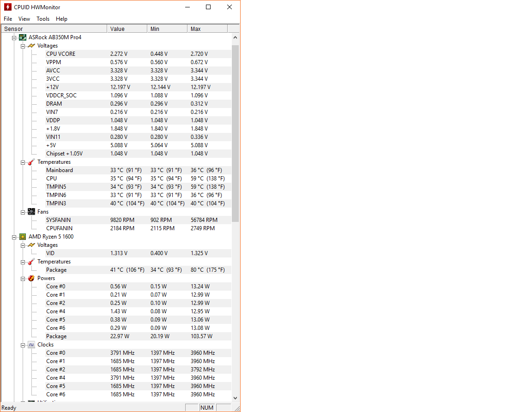The image size is (532, 412).
Task: Click the voltage icon under ASRock AB350M Pro4
Action: (31, 46)
